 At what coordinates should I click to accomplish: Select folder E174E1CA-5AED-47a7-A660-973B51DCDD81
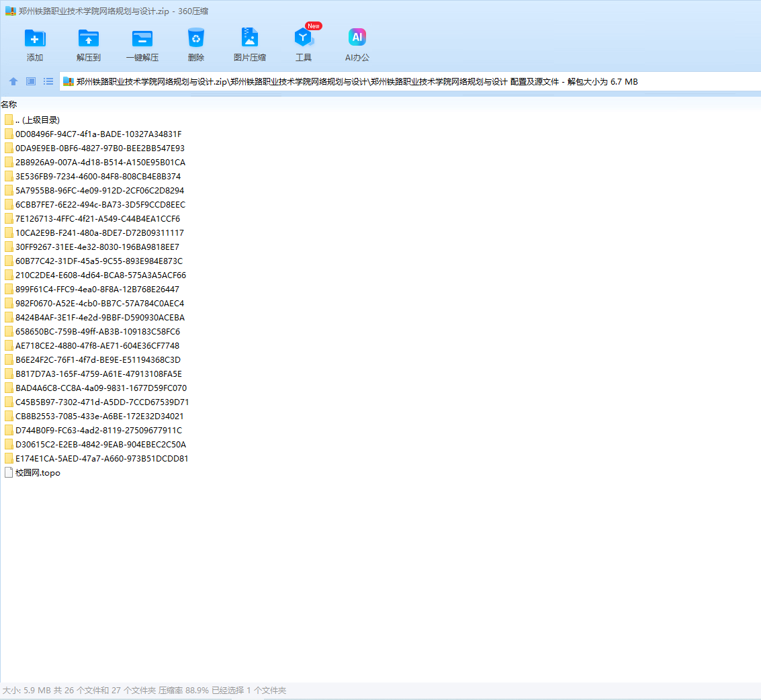pyautogui.click(x=97, y=457)
